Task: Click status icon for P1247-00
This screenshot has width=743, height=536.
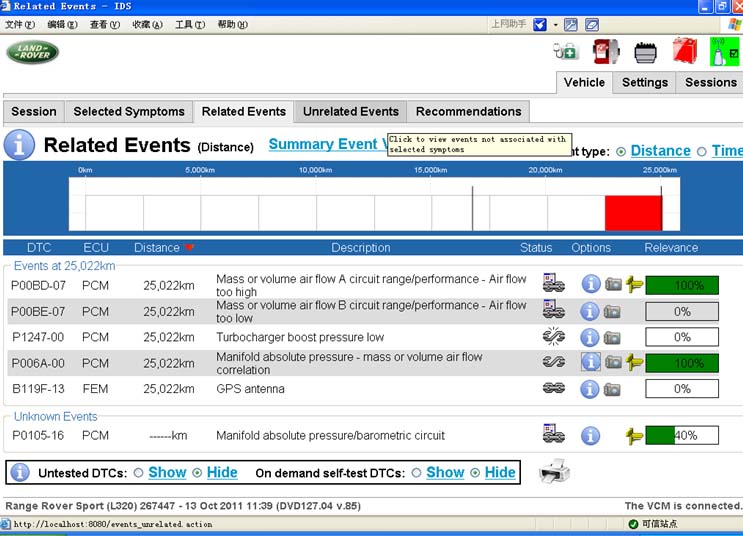Action: pos(553,336)
